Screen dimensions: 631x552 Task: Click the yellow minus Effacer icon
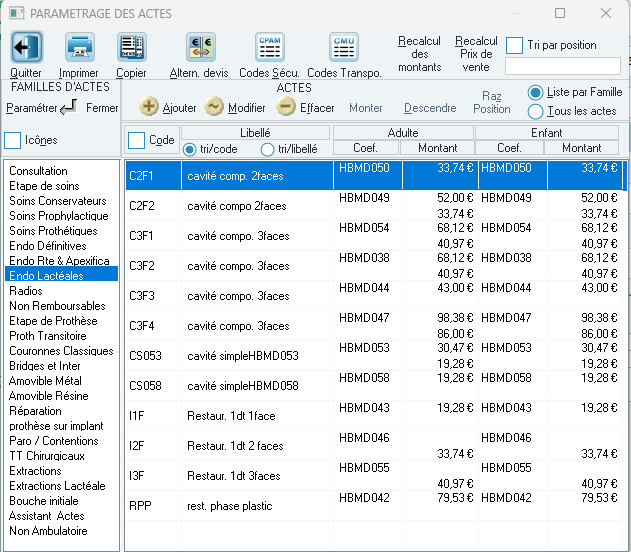(x=286, y=107)
